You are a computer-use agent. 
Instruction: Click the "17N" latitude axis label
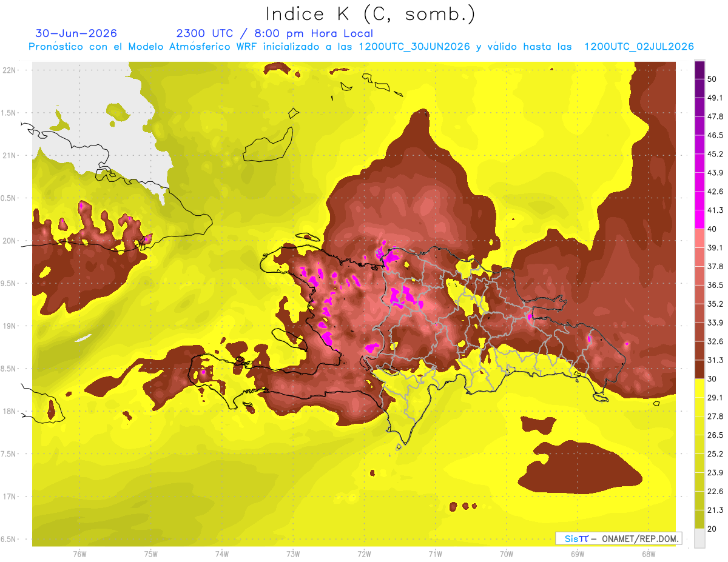[10, 497]
